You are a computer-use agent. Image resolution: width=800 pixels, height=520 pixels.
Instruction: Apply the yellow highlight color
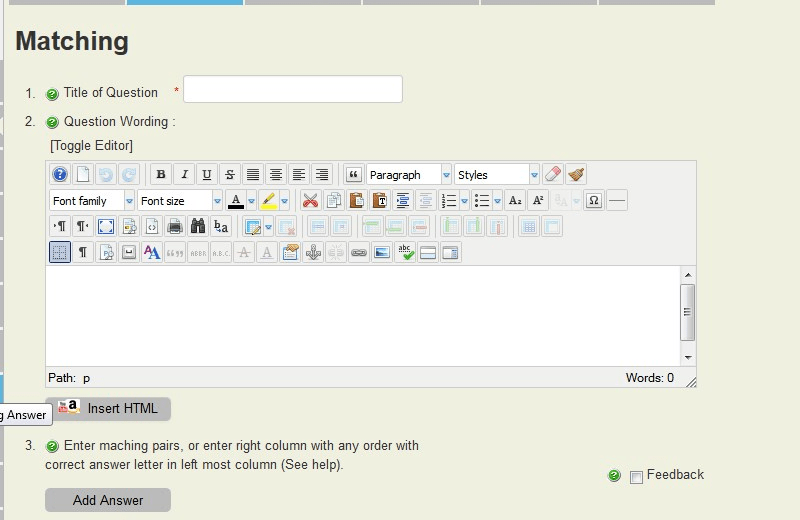pyautogui.click(x=268, y=201)
